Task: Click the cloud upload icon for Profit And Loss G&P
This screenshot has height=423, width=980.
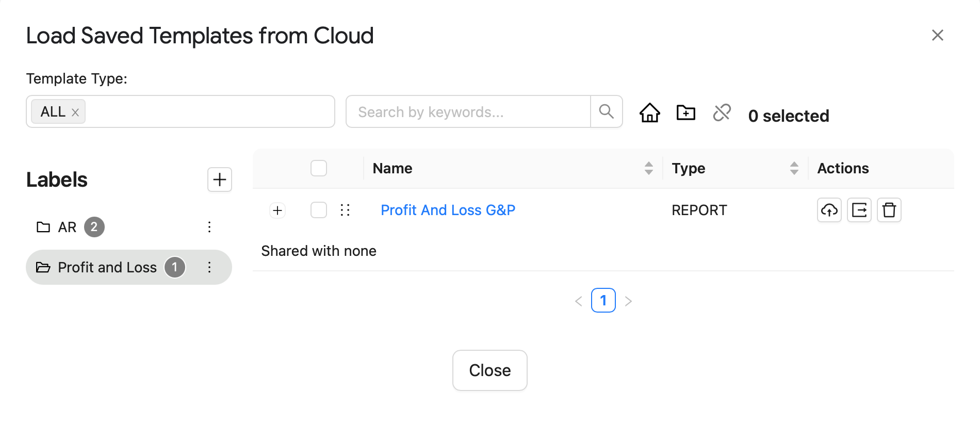Action: click(x=829, y=210)
